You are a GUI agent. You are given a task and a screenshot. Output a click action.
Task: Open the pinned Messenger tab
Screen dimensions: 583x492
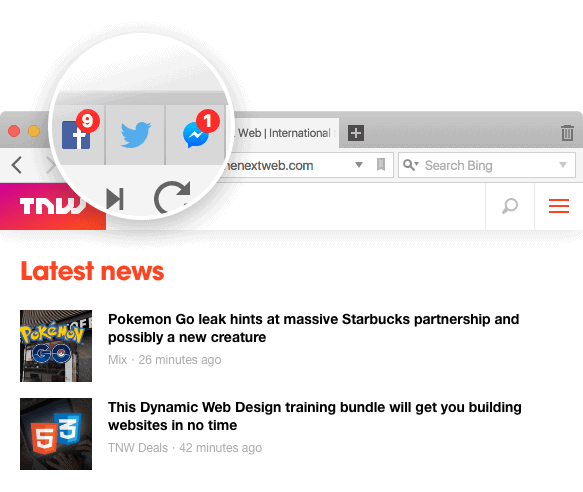[196, 134]
